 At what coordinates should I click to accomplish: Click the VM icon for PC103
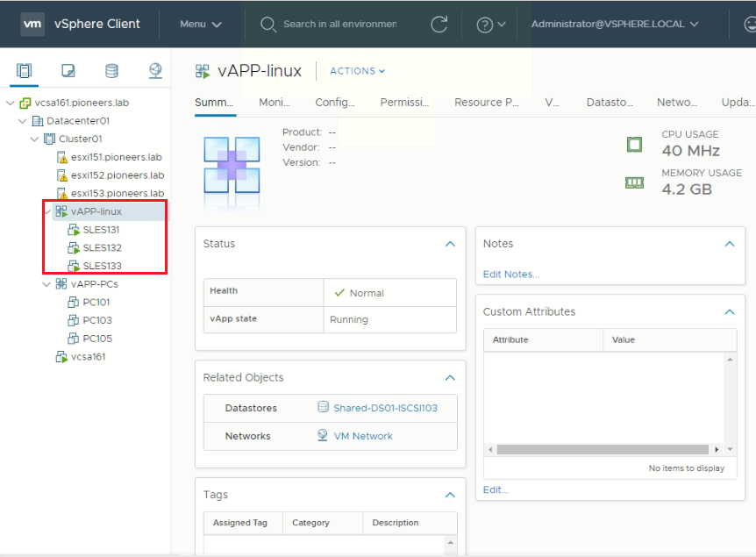point(74,320)
